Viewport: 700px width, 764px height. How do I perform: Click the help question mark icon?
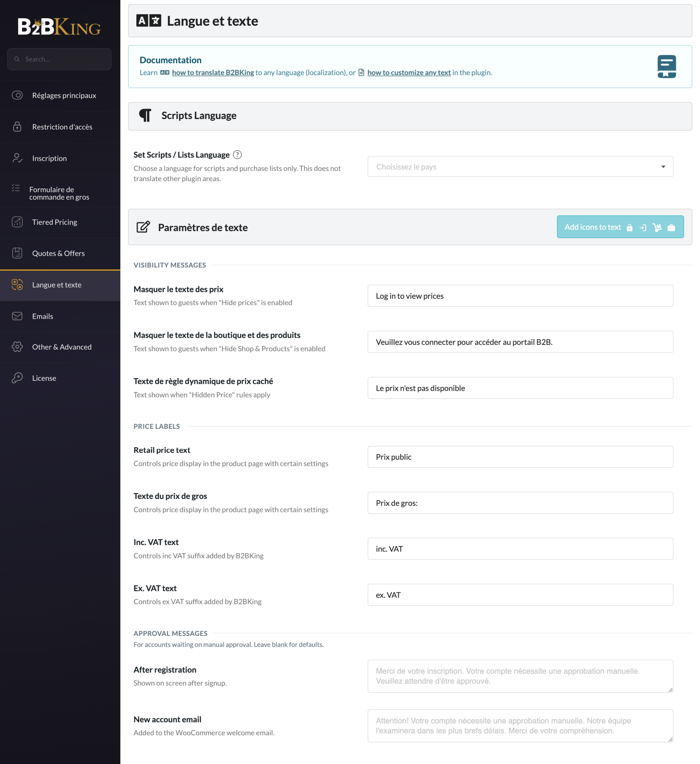[x=237, y=155]
